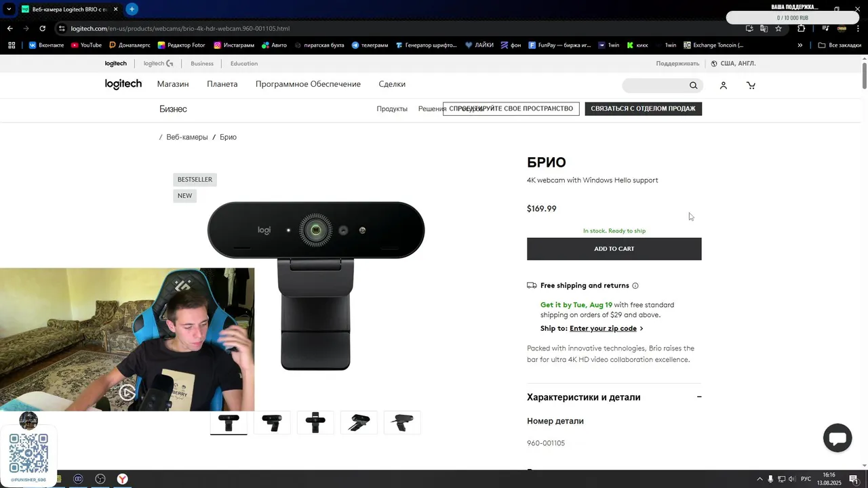The width and height of the screenshot is (868, 488).
Task: Bookmark this page with the star icon
Action: click(778, 28)
